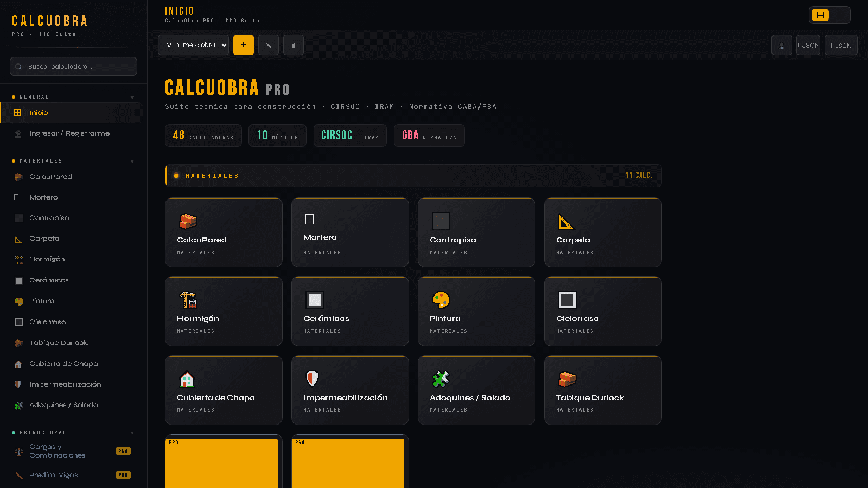Click the Cerámicos tile card icon
Image resolution: width=868 pixels, height=488 pixels.
click(x=315, y=300)
